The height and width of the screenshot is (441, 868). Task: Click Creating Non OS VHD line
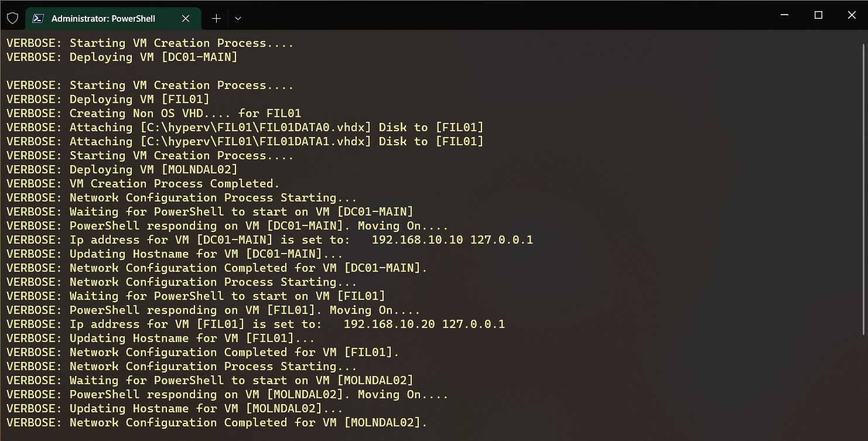click(153, 113)
